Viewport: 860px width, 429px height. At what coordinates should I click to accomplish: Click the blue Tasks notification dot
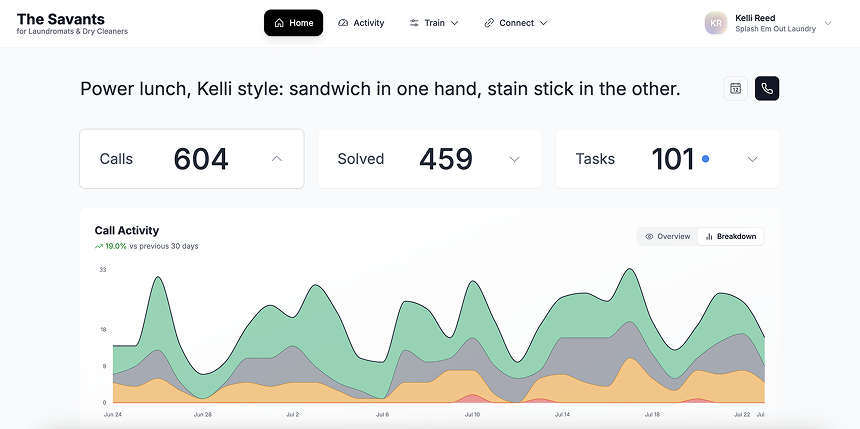click(x=706, y=159)
